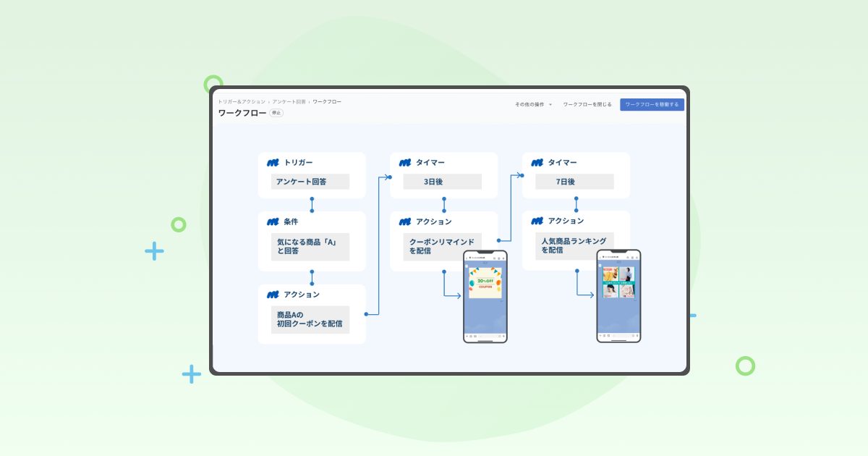The image size is (868, 456).
Task: Click the product ranking phone preview
Action: click(x=618, y=296)
